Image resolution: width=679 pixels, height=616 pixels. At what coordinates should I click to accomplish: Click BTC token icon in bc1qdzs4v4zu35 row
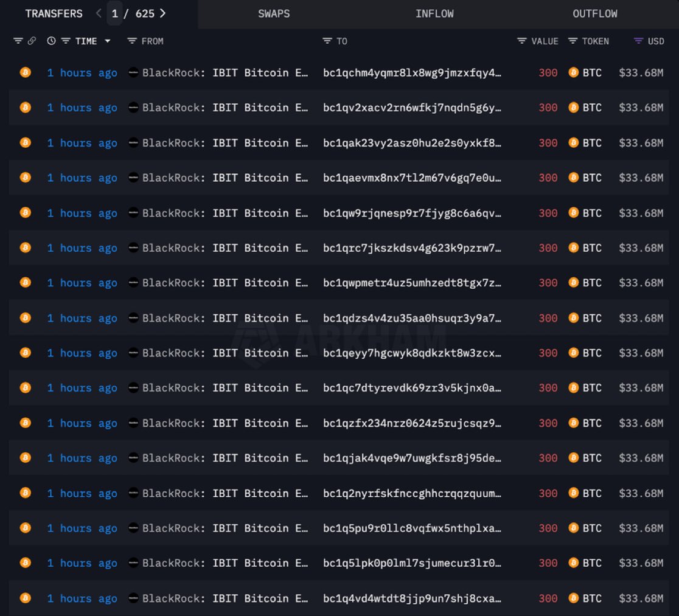click(x=573, y=318)
